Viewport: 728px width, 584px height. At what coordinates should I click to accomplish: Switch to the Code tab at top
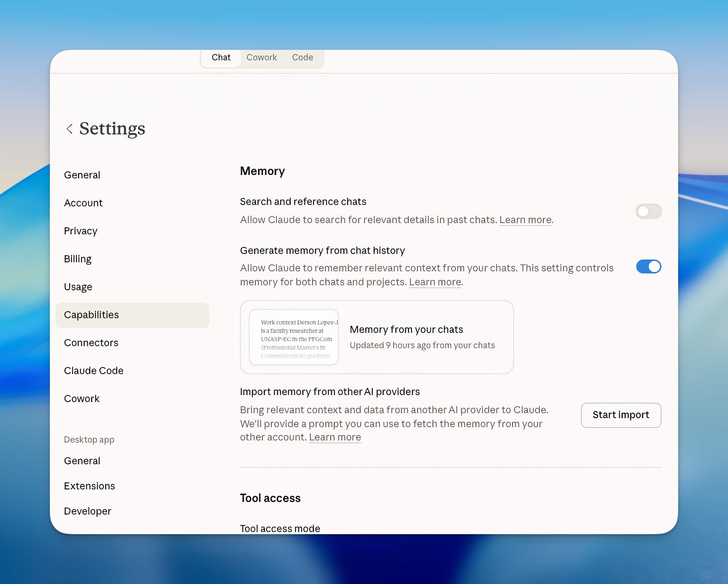click(302, 57)
